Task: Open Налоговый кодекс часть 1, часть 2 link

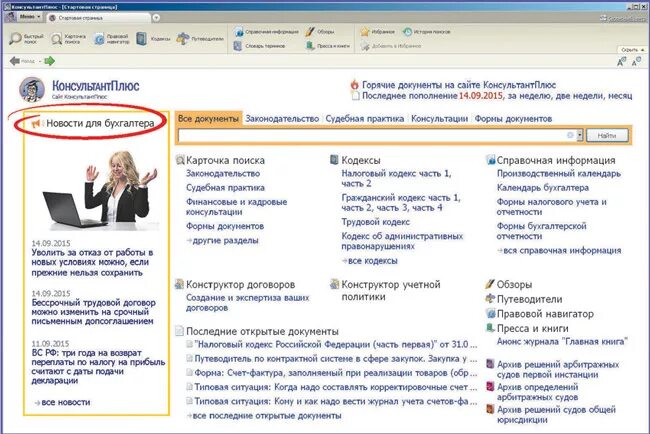Action: [x=396, y=178]
